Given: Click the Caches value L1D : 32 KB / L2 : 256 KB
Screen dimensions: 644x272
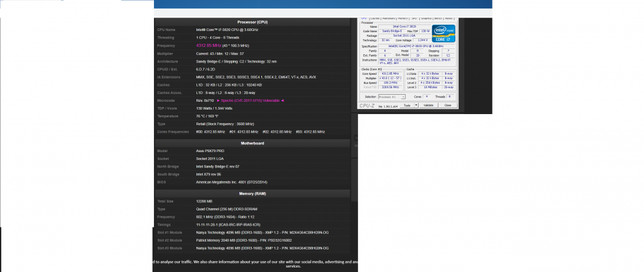Looking at the screenshot, I should pos(229,85).
